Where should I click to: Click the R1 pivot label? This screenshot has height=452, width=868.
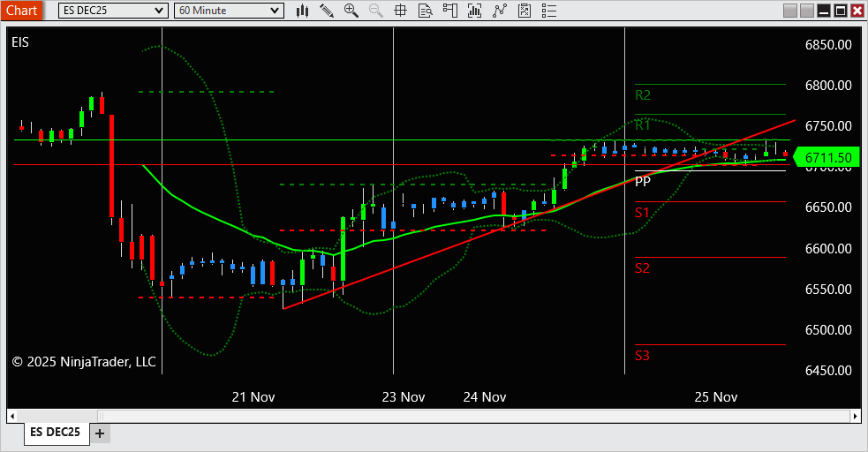click(643, 125)
